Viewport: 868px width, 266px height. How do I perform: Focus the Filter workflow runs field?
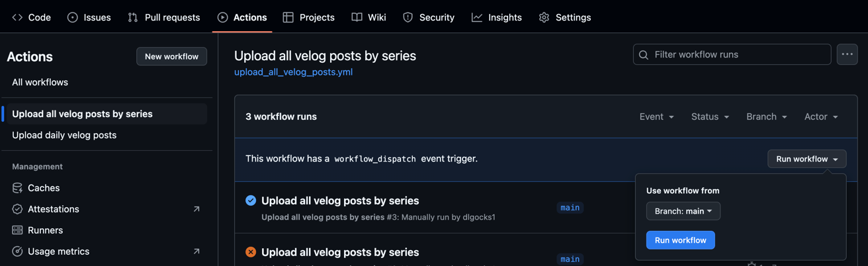coord(732,54)
